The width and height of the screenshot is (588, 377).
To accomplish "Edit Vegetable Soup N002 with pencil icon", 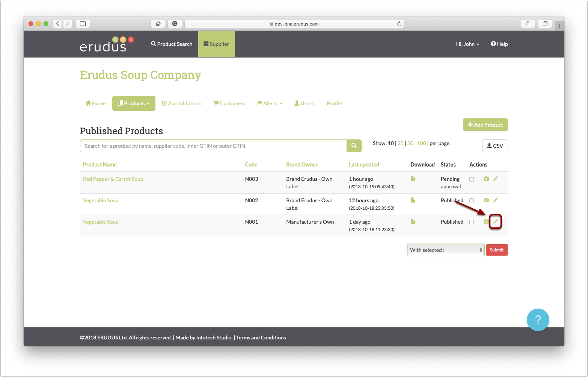I will click(x=496, y=200).
